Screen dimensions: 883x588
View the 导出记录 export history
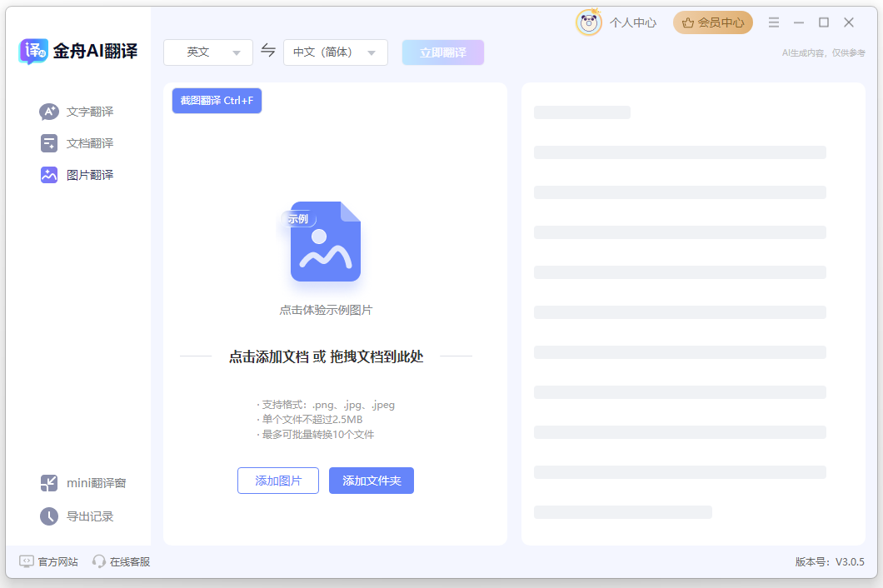(x=79, y=516)
